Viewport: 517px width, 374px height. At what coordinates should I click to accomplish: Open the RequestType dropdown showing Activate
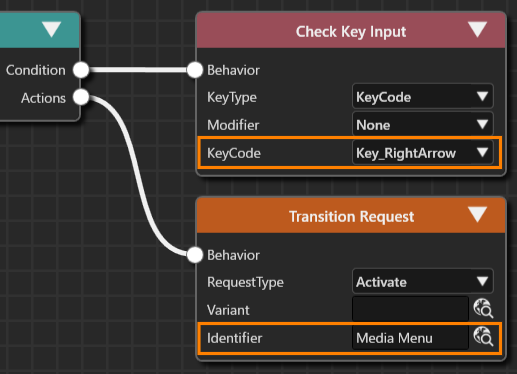click(x=423, y=282)
